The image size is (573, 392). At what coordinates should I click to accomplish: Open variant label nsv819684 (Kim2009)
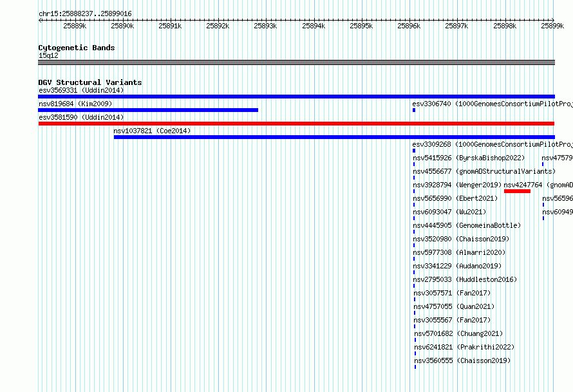click(75, 104)
